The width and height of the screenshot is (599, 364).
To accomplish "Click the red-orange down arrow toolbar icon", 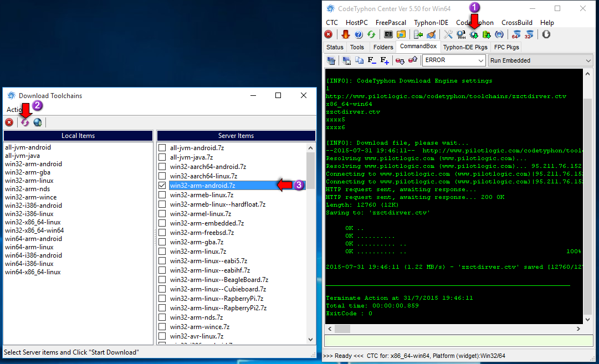I will 345,34.
